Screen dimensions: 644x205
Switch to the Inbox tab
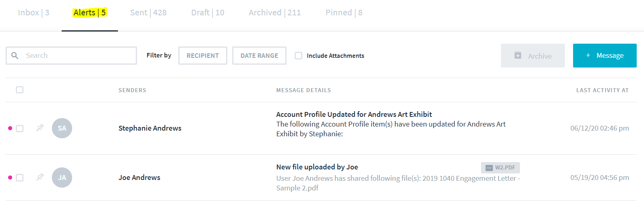pos(34,13)
